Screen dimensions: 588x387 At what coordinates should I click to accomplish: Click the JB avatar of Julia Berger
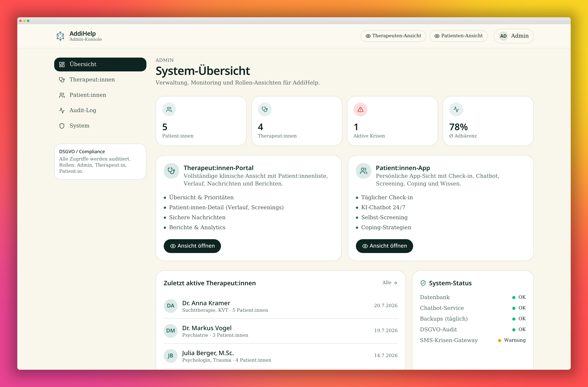point(170,356)
